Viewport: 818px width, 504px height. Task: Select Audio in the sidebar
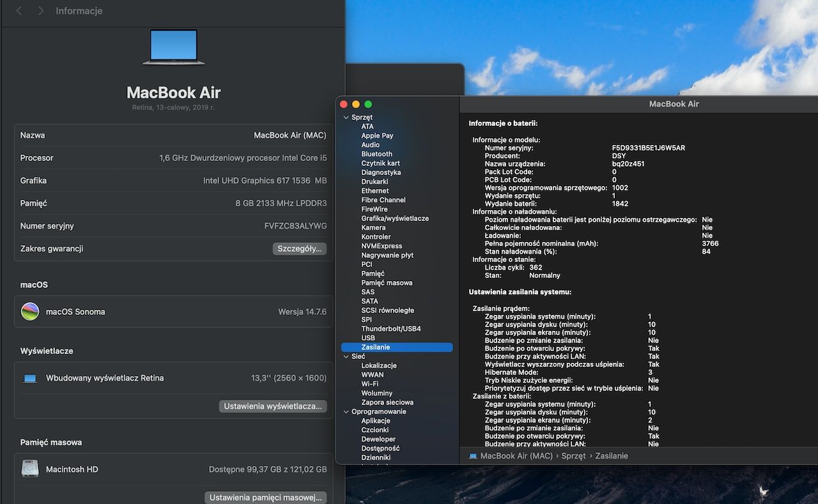click(x=371, y=145)
